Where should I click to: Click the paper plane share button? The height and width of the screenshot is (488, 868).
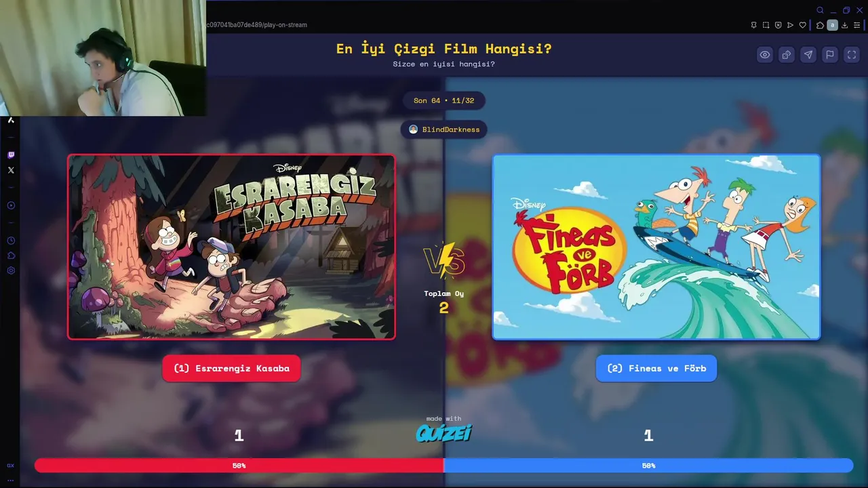[x=808, y=55]
